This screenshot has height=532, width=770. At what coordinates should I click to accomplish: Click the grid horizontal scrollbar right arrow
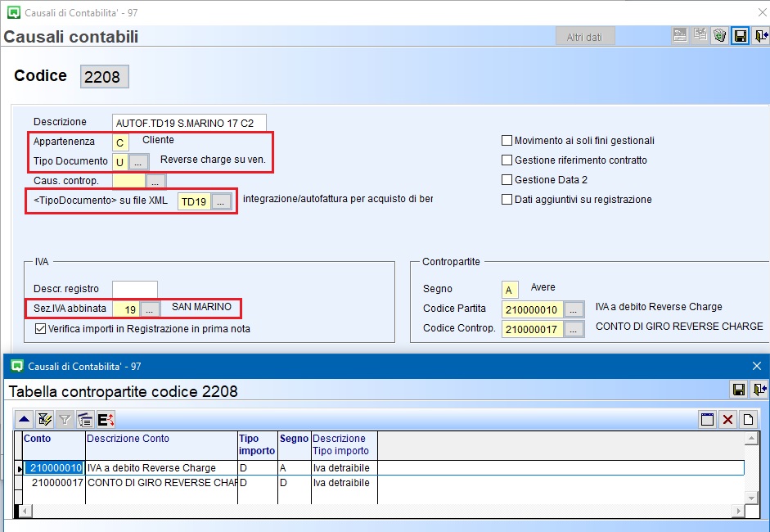[x=738, y=511]
